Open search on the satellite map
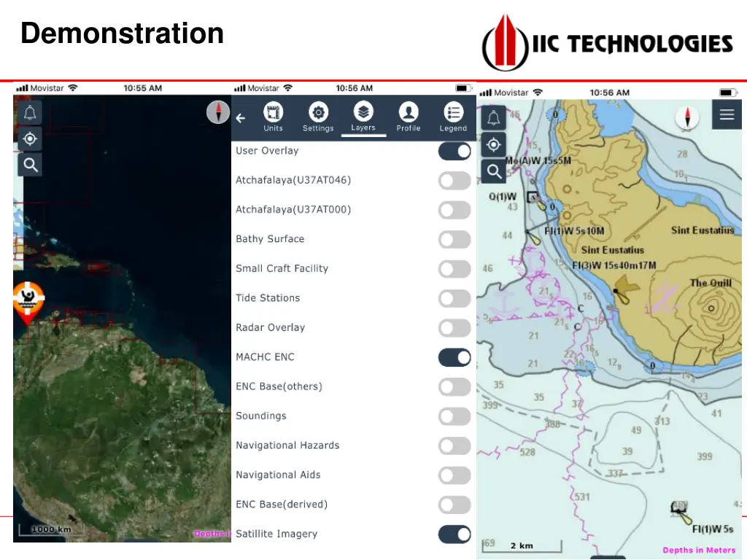The height and width of the screenshot is (560, 747). click(x=31, y=165)
